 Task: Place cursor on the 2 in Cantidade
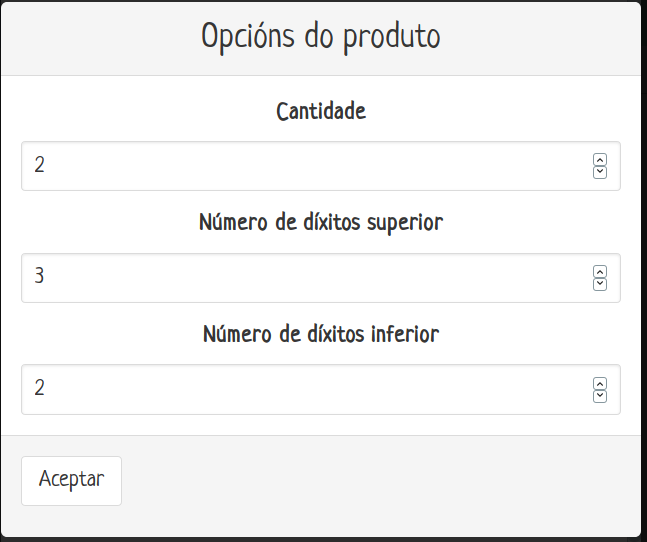(39, 166)
